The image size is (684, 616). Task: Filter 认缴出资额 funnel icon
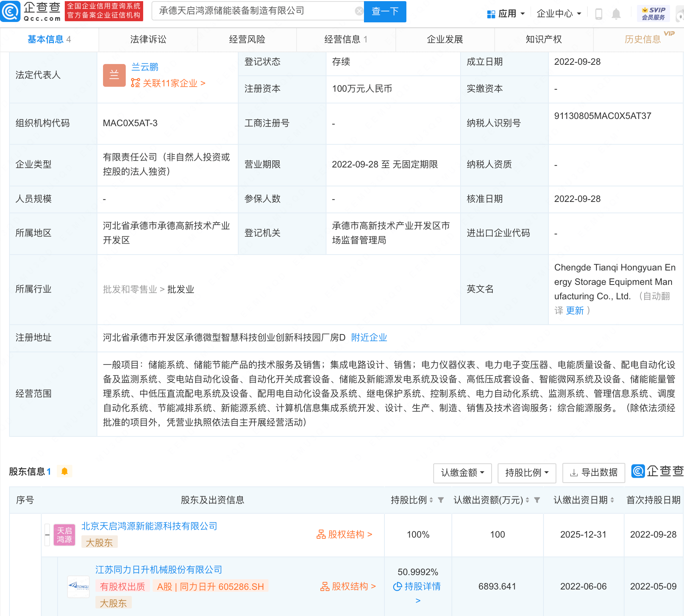coord(537,500)
